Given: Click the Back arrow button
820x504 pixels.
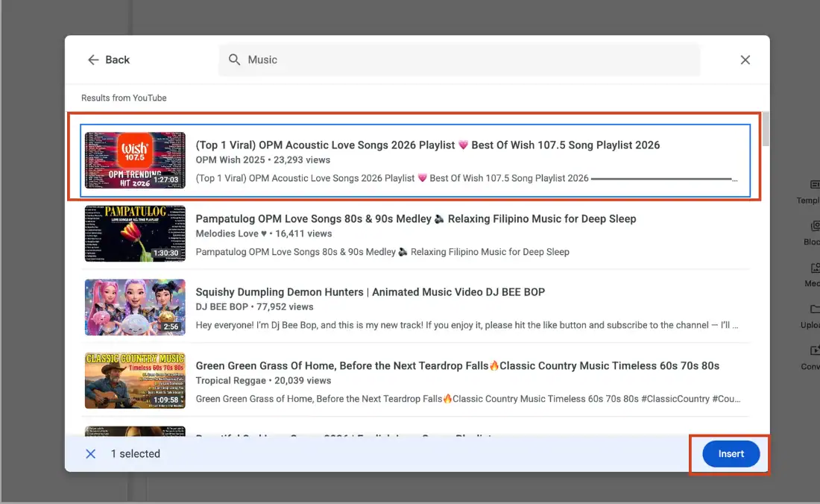Looking at the screenshot, I should pyautogui.click(x=108, y=60).
